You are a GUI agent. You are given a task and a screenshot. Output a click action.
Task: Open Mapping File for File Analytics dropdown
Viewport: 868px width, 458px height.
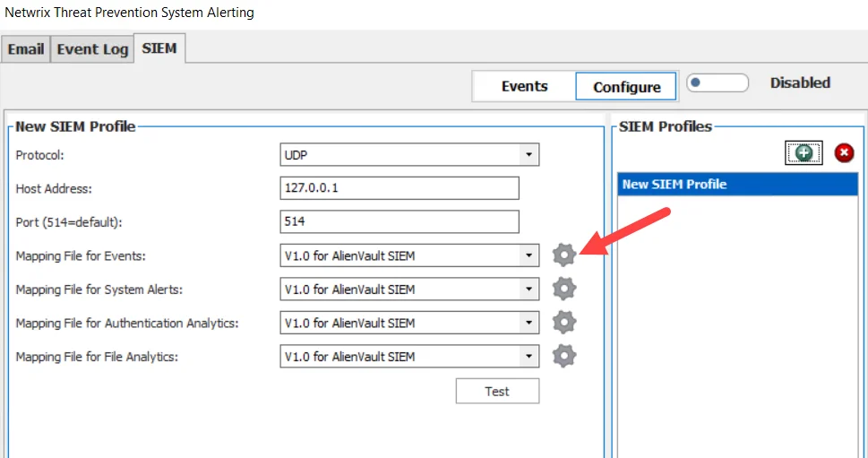click(529, 356)
